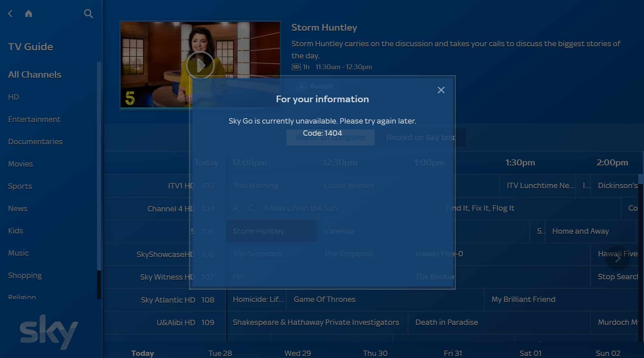Select Home and Away programme
This screenshot has height=358, width=644.
(x=591, y=231)
